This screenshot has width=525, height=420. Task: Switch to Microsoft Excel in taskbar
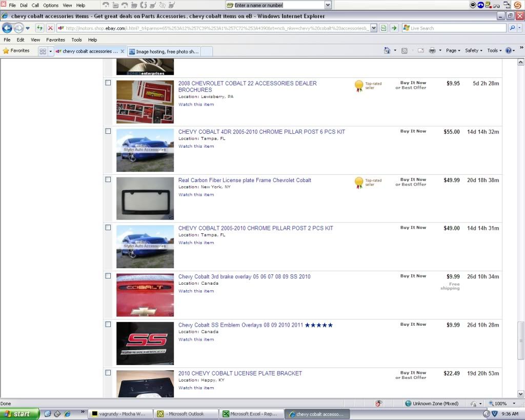tap(252, 414)
